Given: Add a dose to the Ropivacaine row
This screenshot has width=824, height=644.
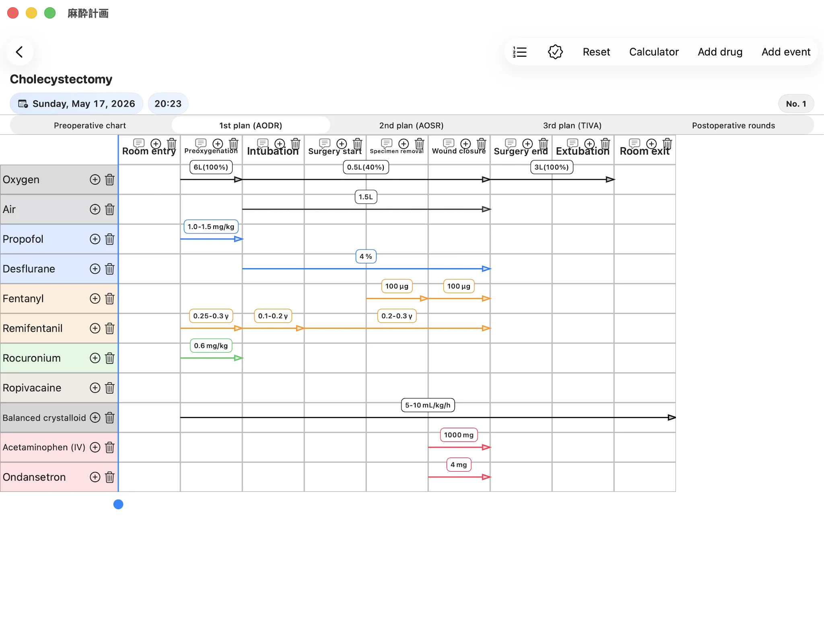Looking at the screenshot, I should pos(95,388).
